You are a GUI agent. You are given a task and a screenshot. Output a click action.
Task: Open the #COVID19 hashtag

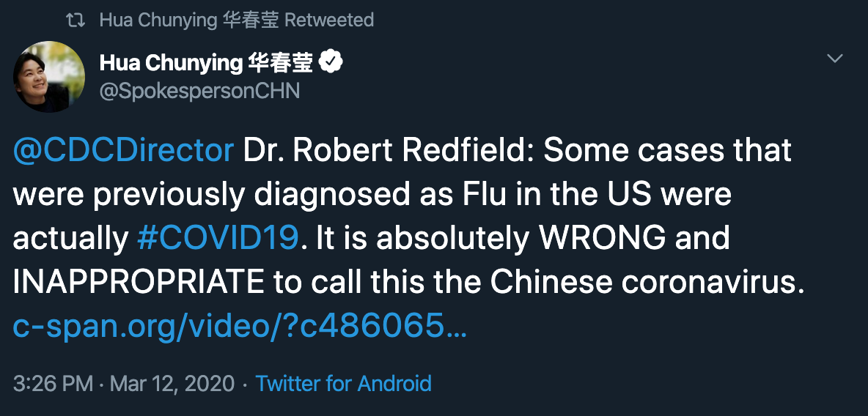point(218,238)
